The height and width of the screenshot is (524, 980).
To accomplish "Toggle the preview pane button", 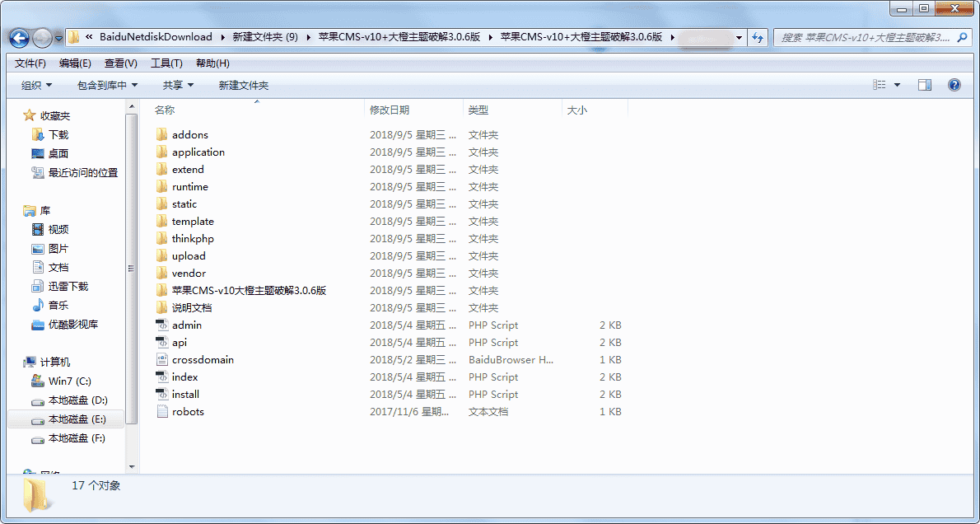I will tap(925, 85).
